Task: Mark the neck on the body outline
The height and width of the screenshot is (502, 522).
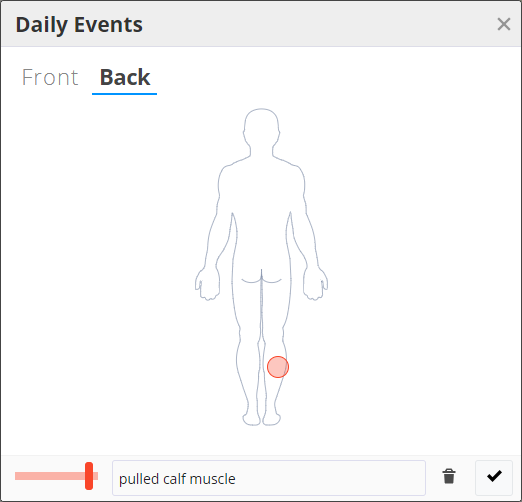Action: (261, 151)
